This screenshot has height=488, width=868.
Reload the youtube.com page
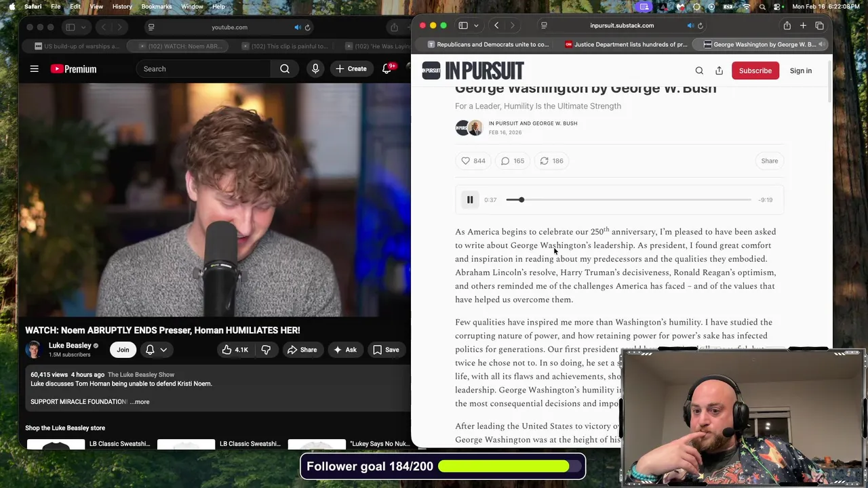point(307,27)
